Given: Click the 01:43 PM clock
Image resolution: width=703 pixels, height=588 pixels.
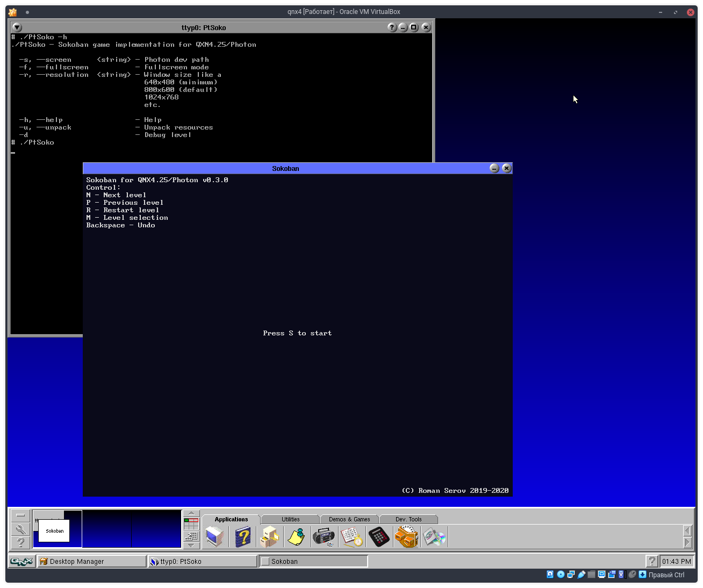Looking at the screenshot, I should click(x=676, y=561).
